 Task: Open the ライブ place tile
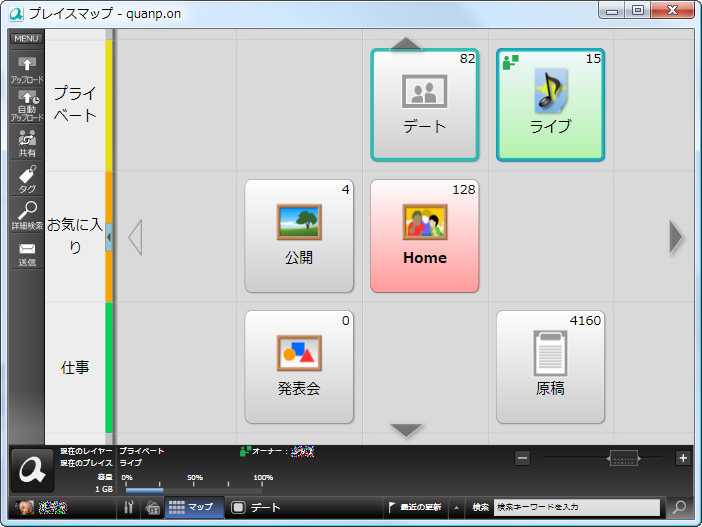pos(550,105)
